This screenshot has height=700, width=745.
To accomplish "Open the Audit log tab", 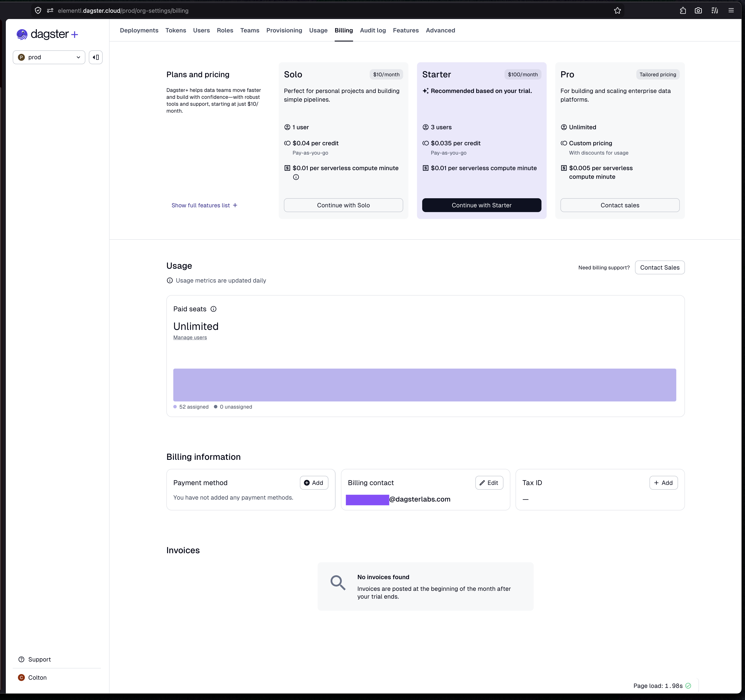I will [x=373, y=30].
